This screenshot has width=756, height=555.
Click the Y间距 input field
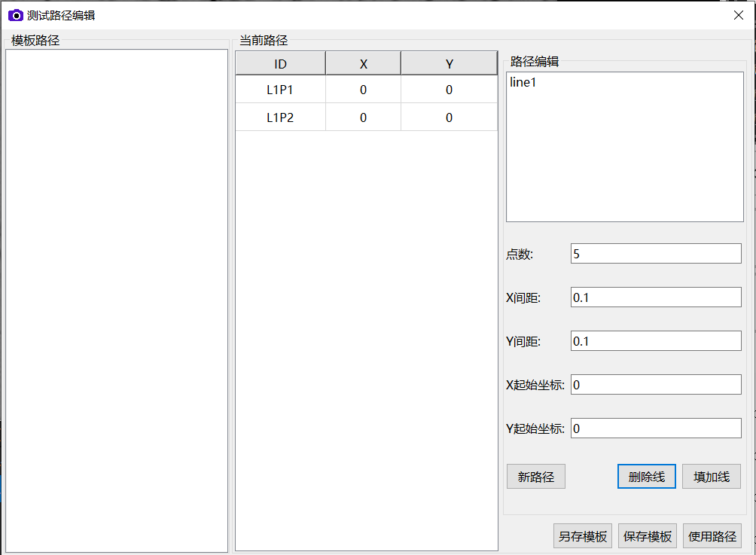click(656, 341)
